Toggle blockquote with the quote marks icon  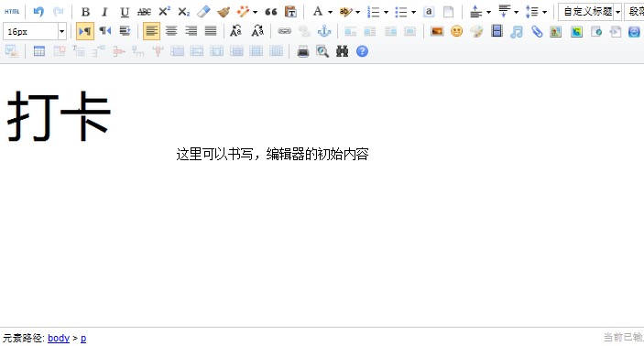coord(271,12)
